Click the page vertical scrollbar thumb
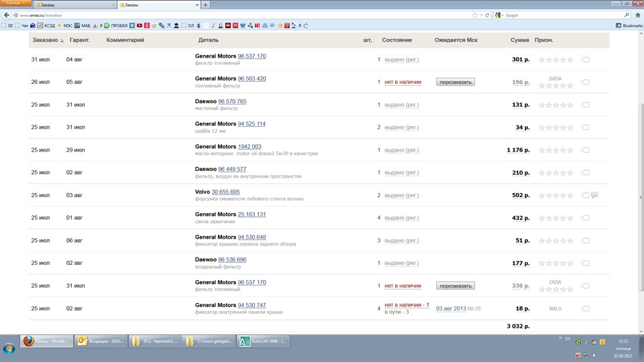Viewport: 644px width, 362px height. (641, 197)
